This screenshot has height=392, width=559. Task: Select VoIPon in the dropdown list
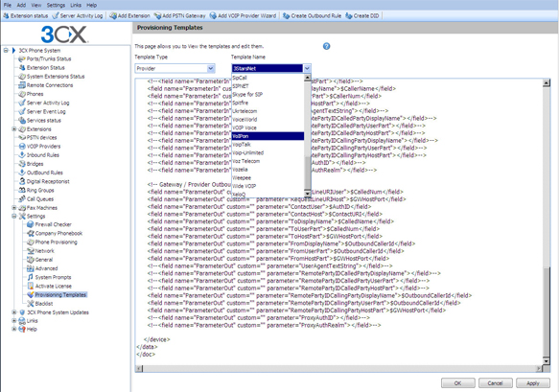point(268,136)
